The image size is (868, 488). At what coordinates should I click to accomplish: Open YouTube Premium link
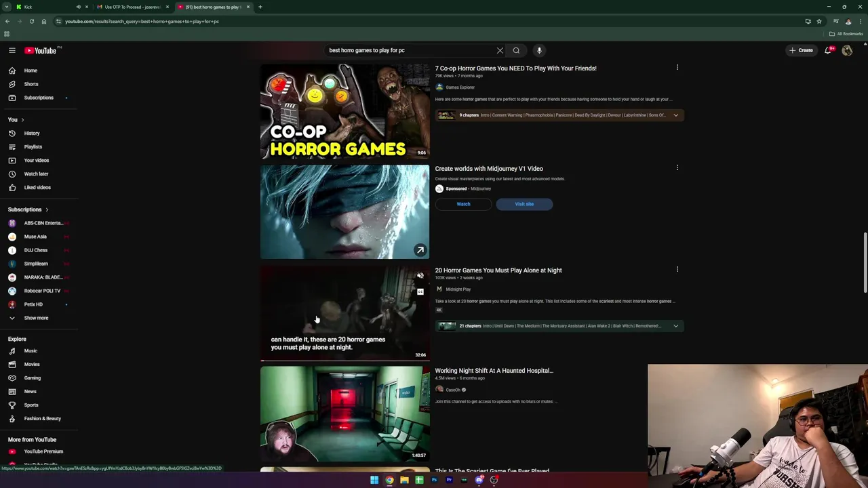(43, 451)
